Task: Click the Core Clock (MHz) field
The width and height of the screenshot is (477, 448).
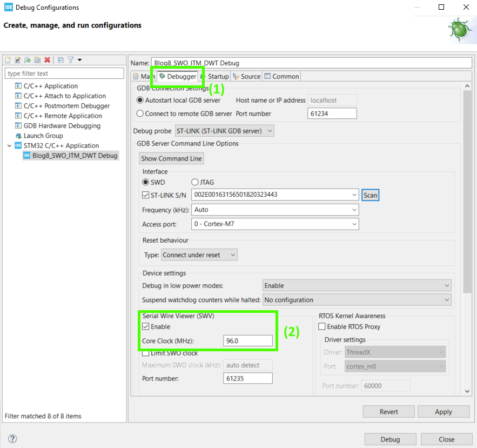Action: point(247,341)
